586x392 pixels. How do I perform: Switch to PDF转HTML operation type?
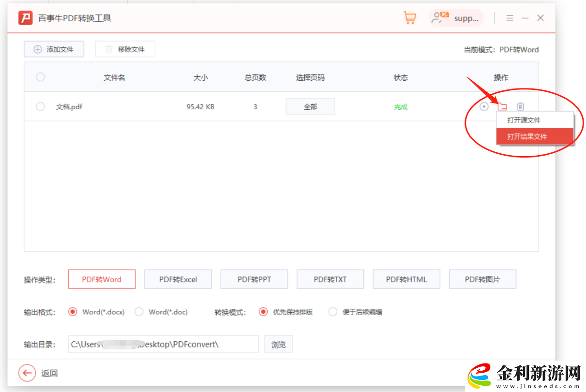(406, 279)
